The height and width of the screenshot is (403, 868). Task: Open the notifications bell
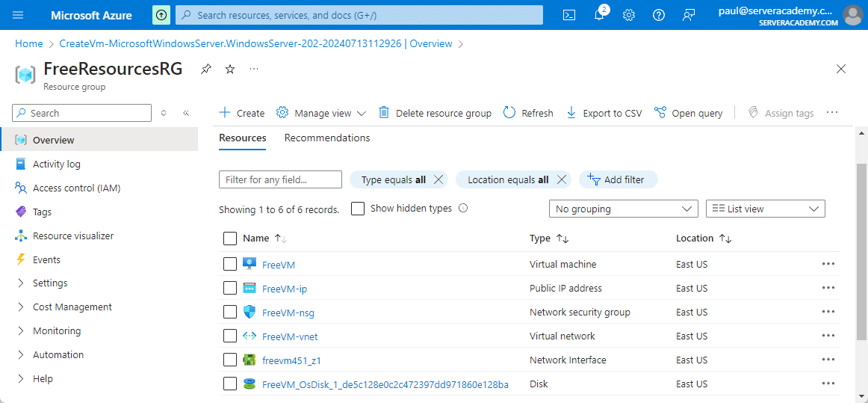599,15
